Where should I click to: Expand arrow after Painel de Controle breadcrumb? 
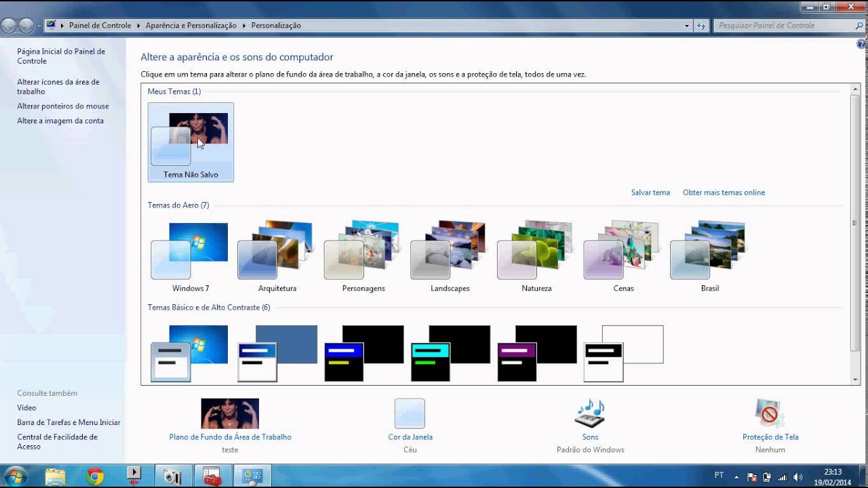[139, 26]
